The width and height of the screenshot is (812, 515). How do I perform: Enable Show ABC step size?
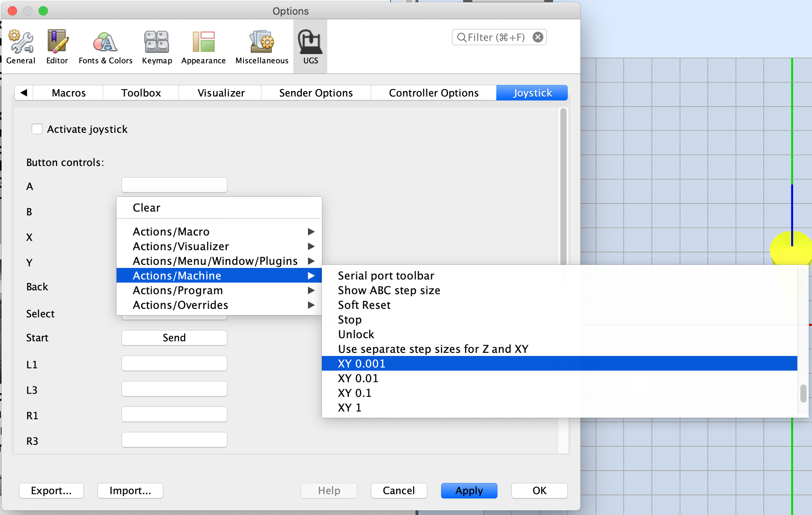click(389, 290)
